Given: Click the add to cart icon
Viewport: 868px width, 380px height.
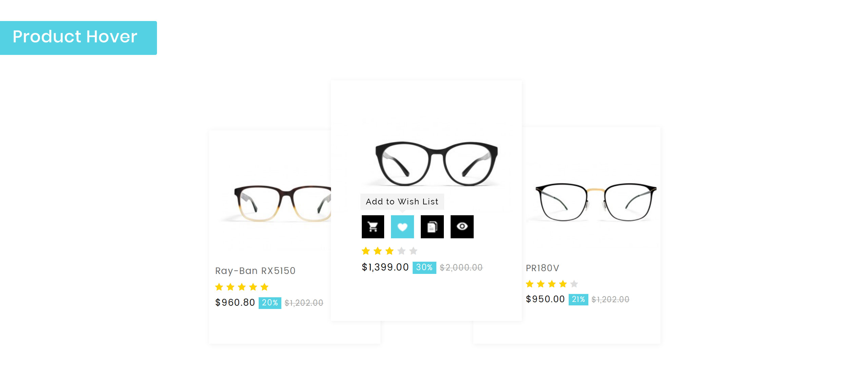Looking at the screenshot, I should [373, 227].
